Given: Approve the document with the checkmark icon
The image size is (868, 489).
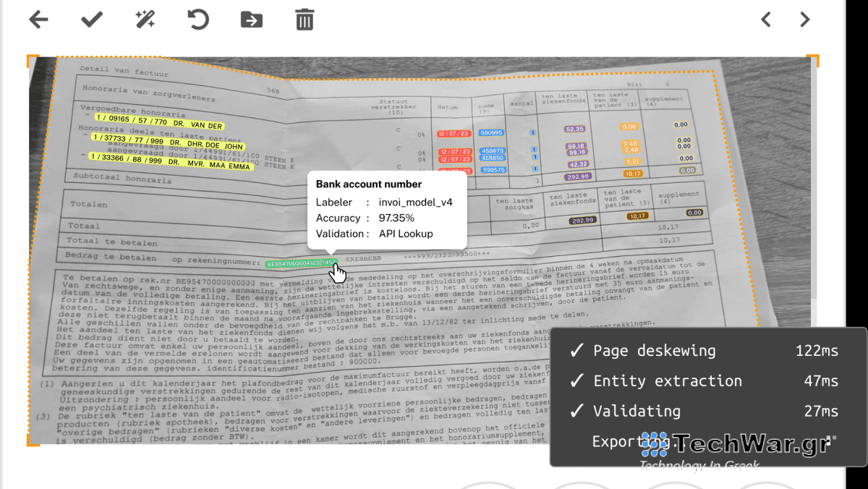Looking at the screenshot, I should [x=91, y=20].
